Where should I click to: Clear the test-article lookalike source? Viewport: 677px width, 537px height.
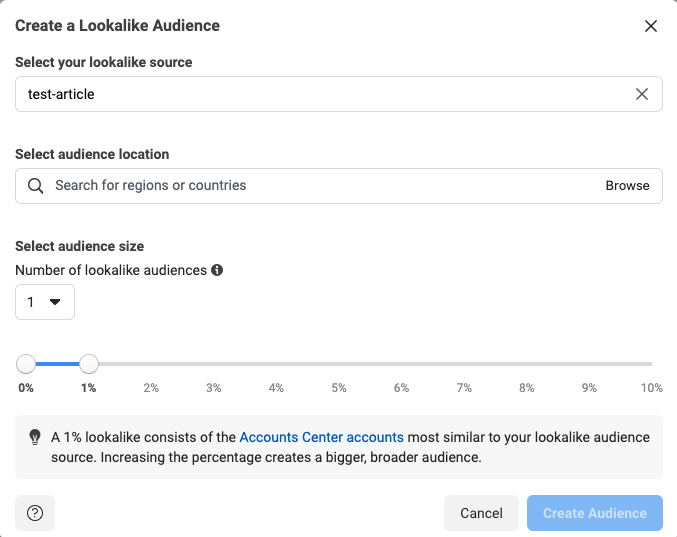coord(642,94)
